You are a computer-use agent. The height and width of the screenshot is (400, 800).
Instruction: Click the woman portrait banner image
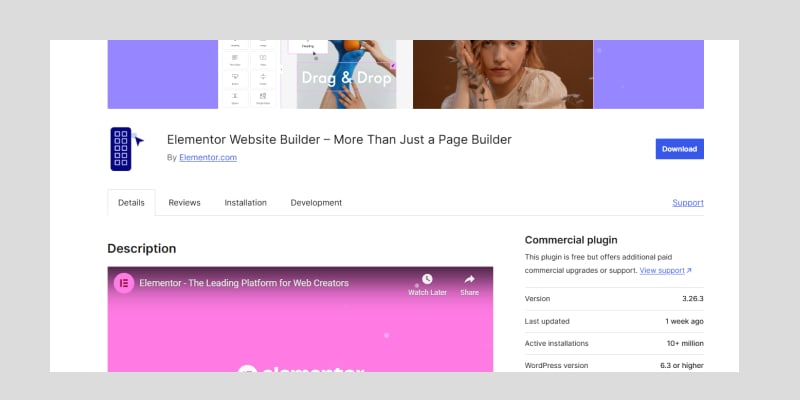[x=503, y=74]
